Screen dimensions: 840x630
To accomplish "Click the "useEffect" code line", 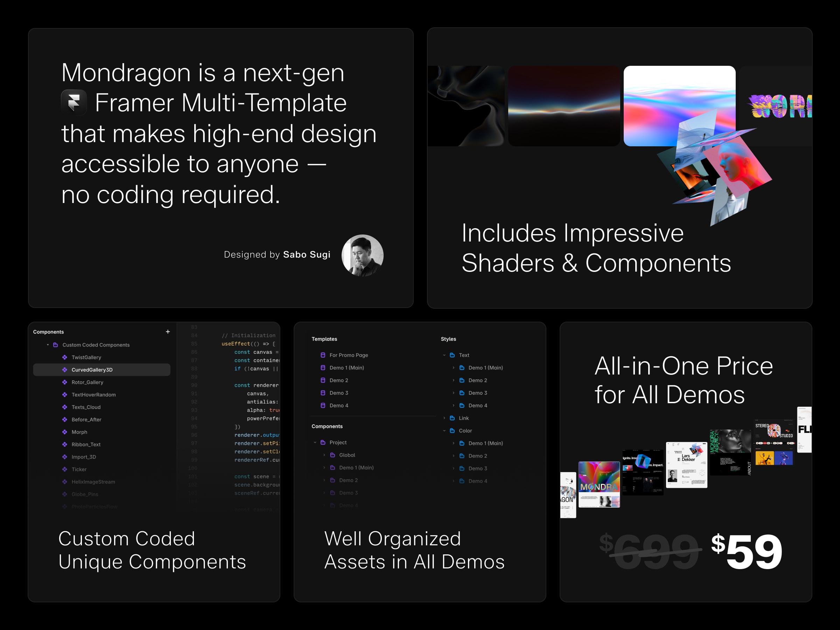I will click(248, 344).
